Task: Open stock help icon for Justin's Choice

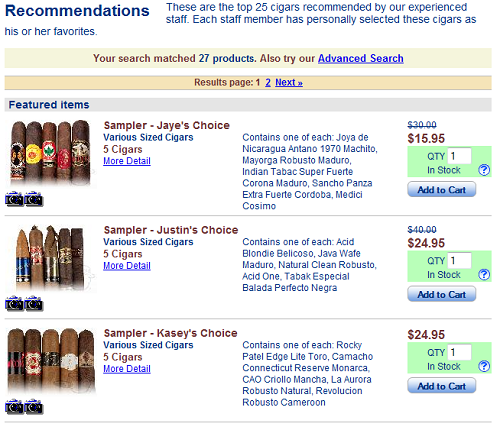Action: pos(484,275)
